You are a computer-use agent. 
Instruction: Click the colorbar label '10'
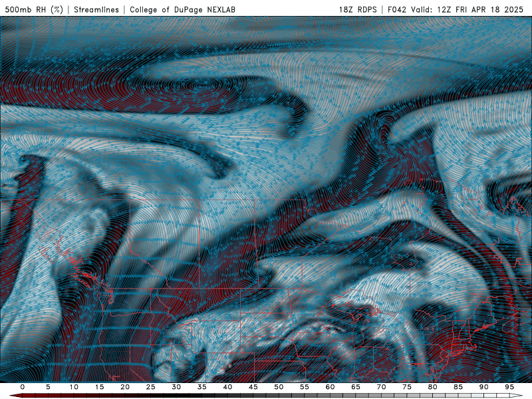[x=74, y=387]
